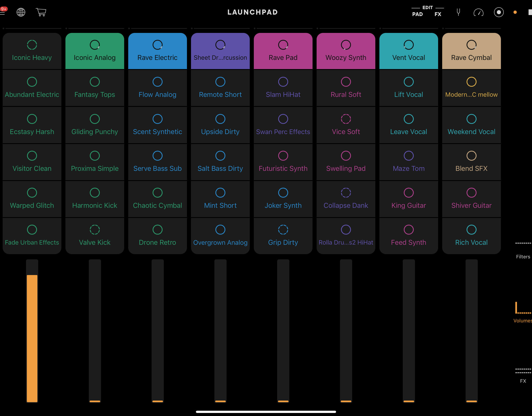The image size is (532, 416).
Task: Trigger the Blend SFX pad
Action: tap(471, 162)
